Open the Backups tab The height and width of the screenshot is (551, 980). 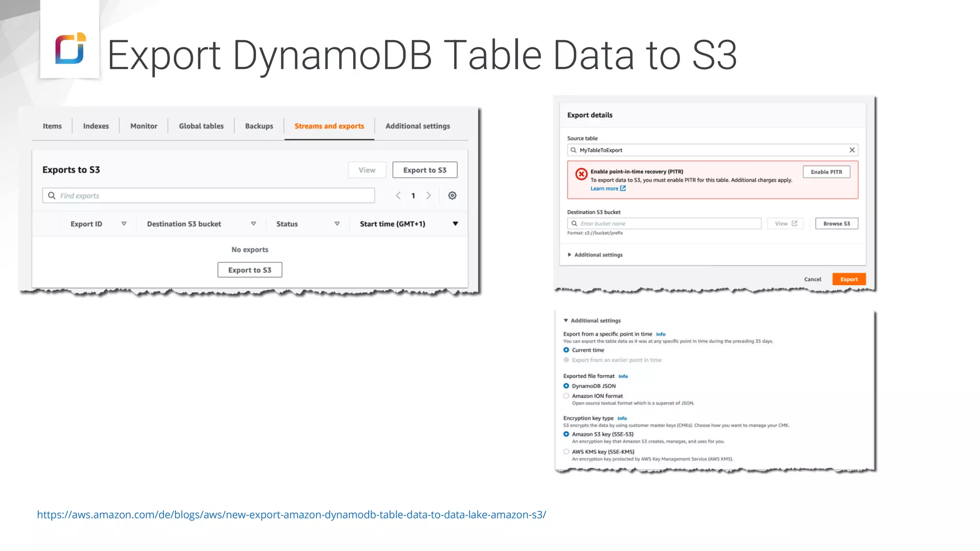[x=259, y=126]
